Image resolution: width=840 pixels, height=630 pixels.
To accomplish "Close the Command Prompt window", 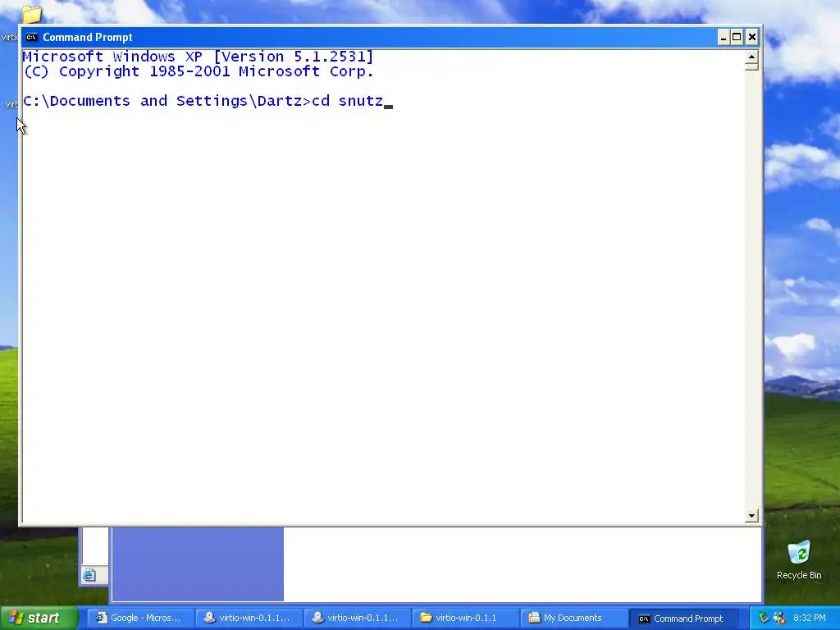I will pos(752,37).
